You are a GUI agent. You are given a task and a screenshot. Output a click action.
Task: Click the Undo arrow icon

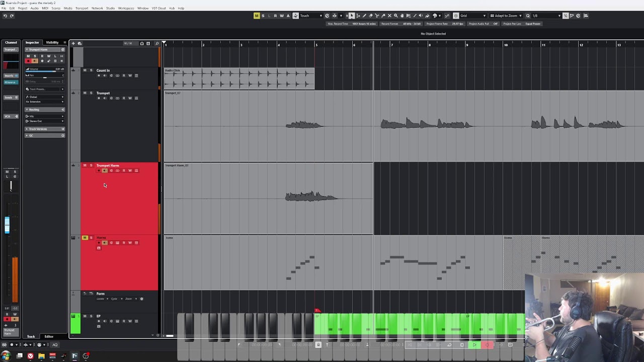pos(5,16)
